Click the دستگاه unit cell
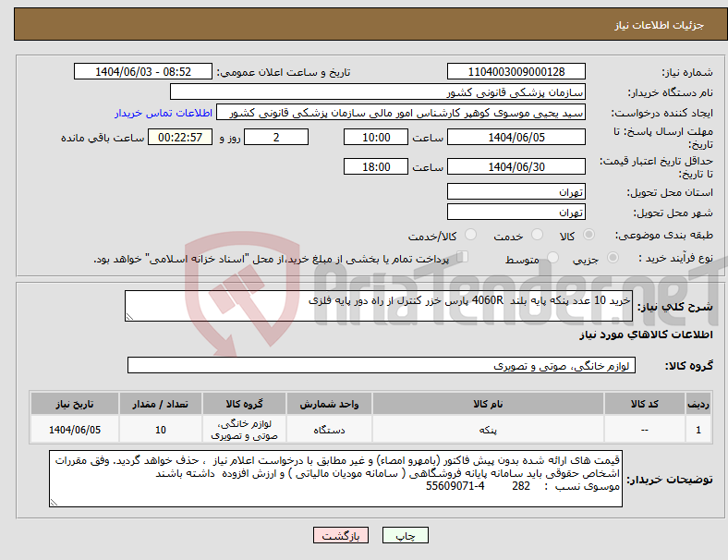 pos(329,430)
